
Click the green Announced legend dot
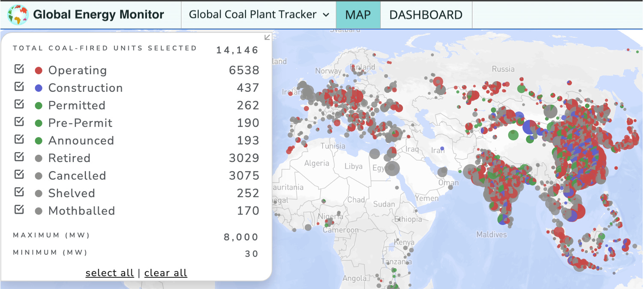coord(39,141)
